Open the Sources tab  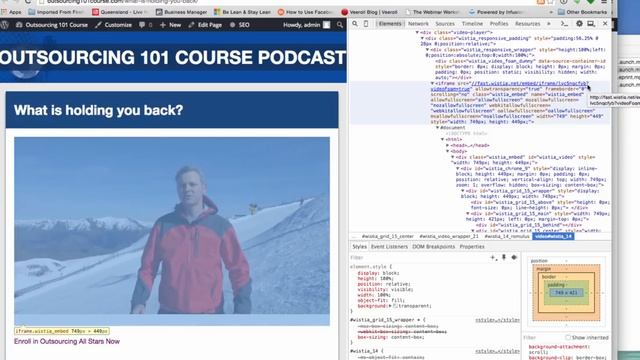pyautogui.click(x=445, y=24)
